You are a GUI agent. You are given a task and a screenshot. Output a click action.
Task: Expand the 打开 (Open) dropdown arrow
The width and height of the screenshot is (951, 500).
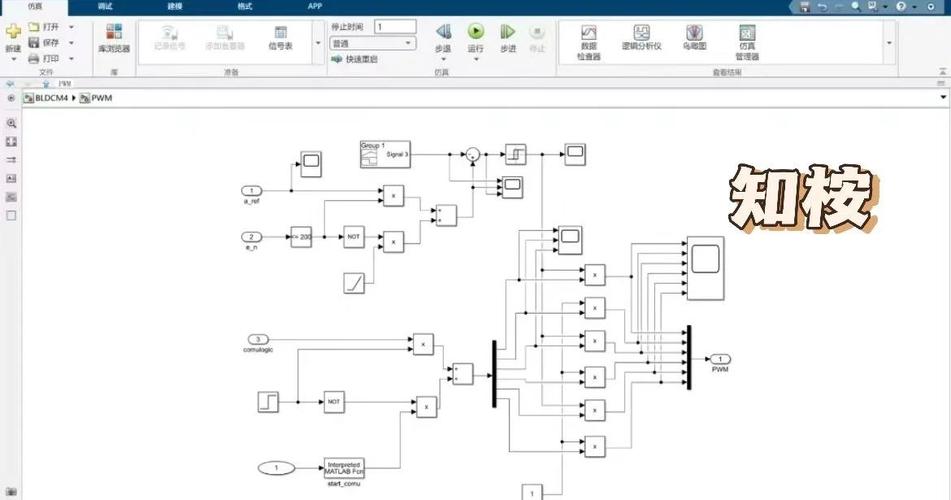click(72, 27)
